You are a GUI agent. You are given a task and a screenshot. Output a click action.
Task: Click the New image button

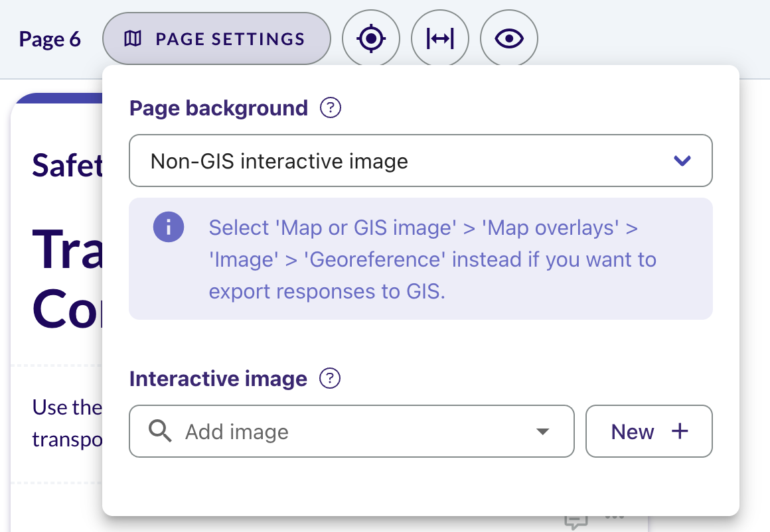(649, 431)
